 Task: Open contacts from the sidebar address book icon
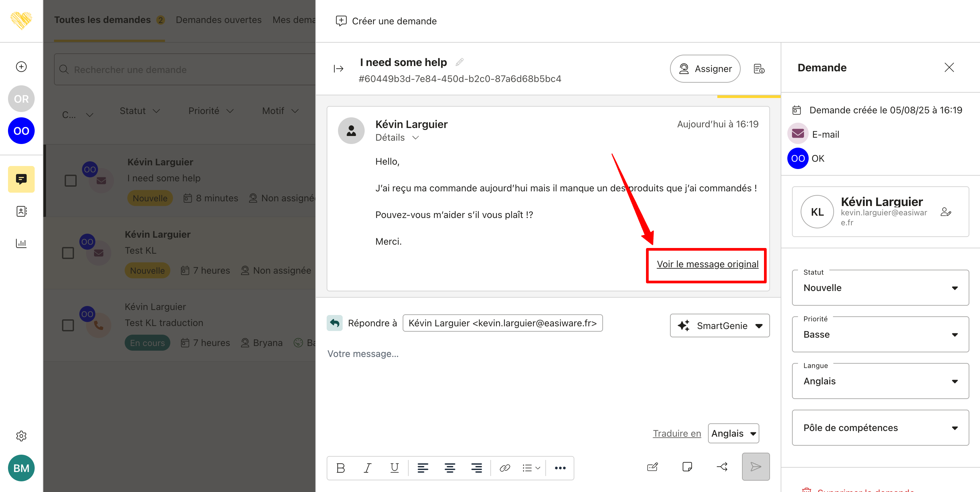tap(21, 211)
